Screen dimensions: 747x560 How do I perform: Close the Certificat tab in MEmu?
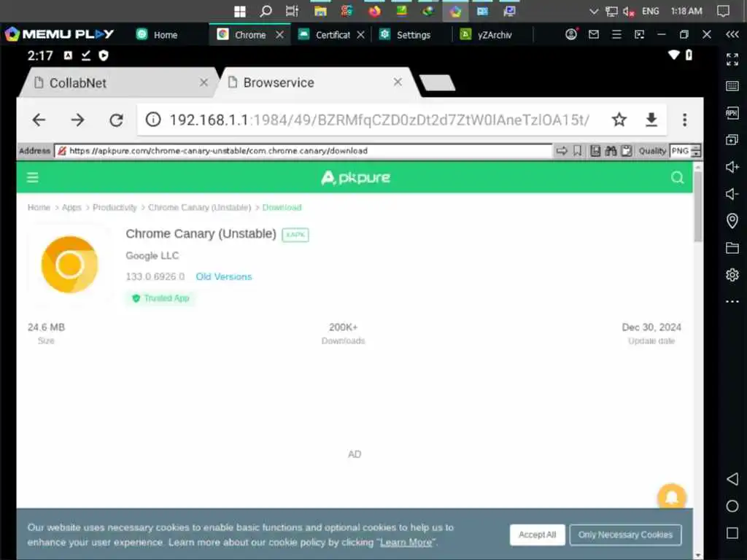[x=361, y=35]
